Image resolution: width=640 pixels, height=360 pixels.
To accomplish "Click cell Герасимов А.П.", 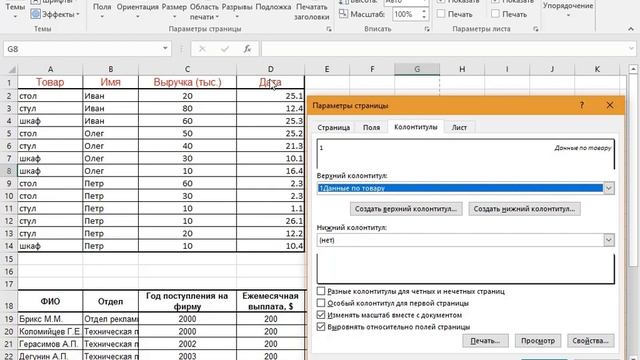I will (50, 344).
